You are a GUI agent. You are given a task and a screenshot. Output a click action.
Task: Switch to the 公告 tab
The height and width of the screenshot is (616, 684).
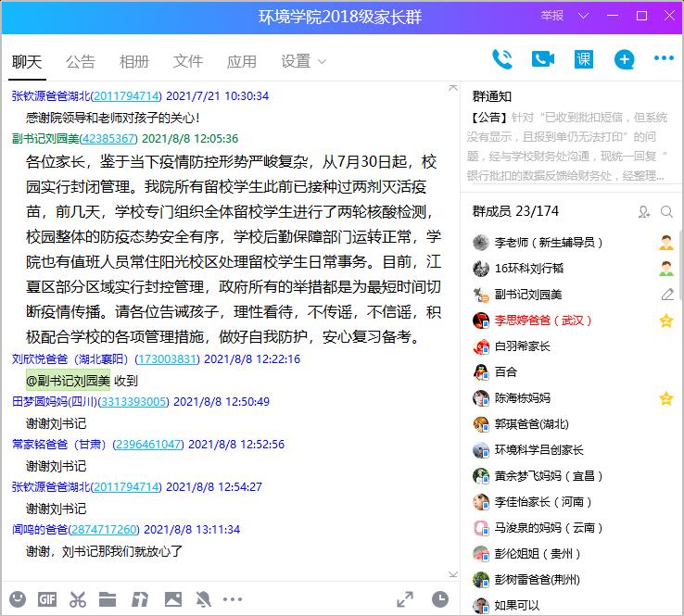[81, 61]
